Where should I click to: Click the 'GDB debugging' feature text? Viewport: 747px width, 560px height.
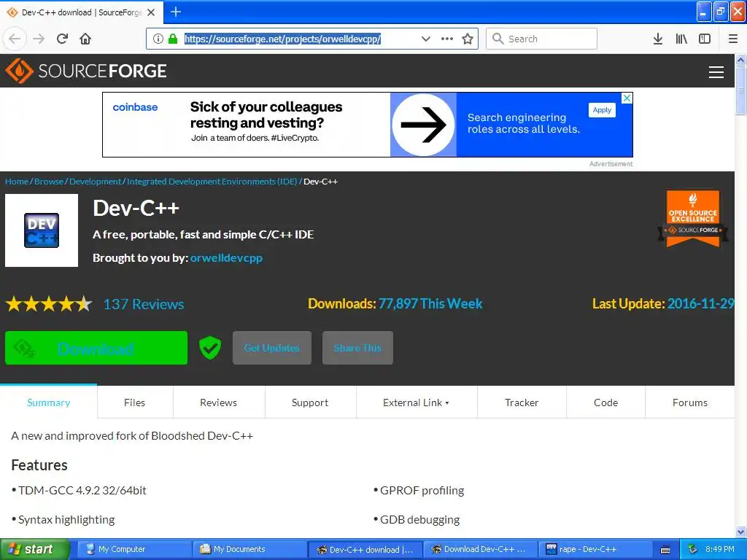click(x=419, y=519)
